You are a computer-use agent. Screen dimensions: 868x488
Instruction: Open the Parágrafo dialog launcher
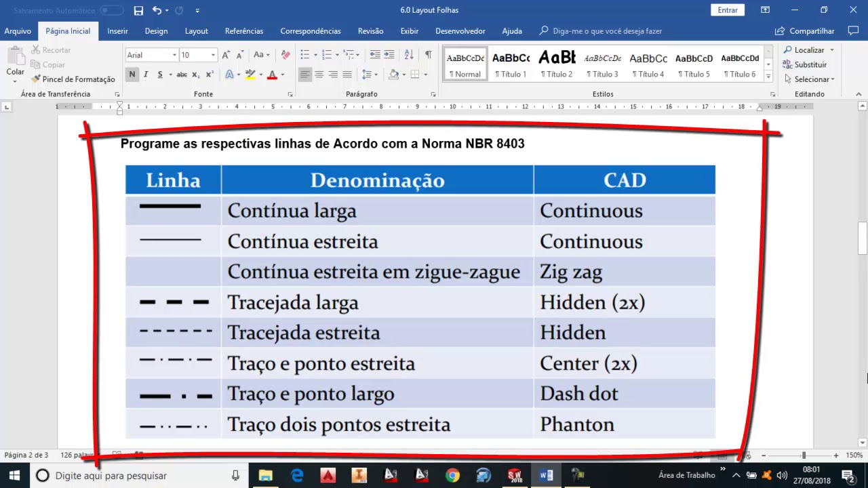[x=433, y=94]
